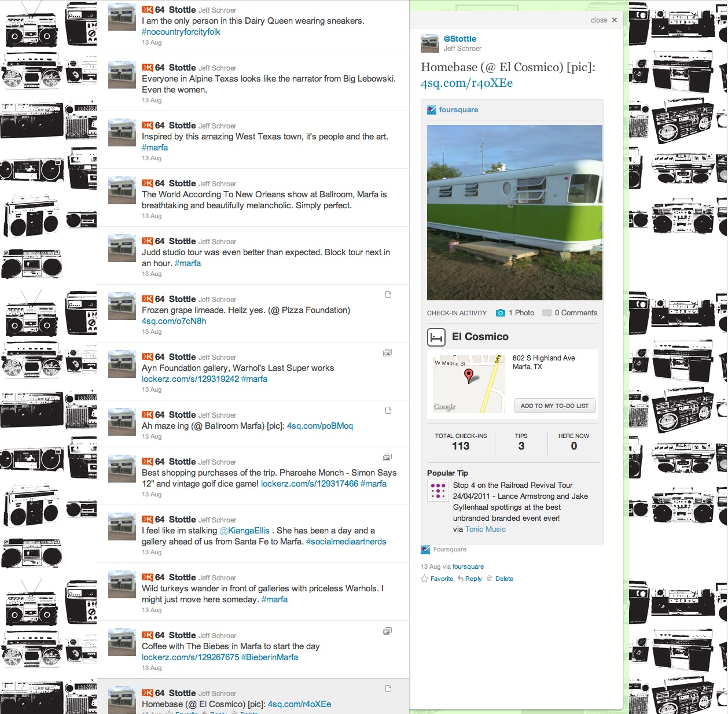Click the foursquare title link in card header

[458, 110]
